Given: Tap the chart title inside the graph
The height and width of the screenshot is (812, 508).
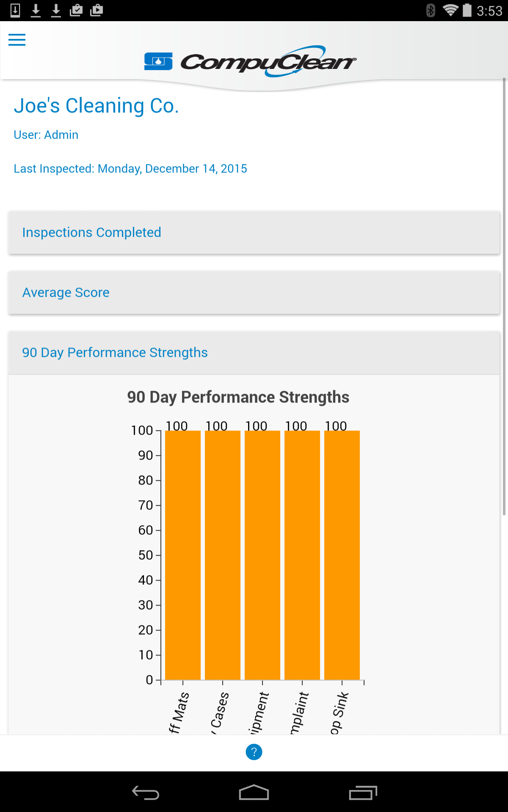Looking at the screenshot, I should 238,398.
